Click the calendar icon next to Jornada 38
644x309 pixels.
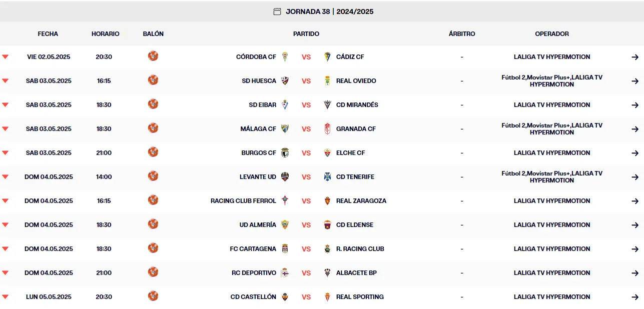tap(276, 11)
